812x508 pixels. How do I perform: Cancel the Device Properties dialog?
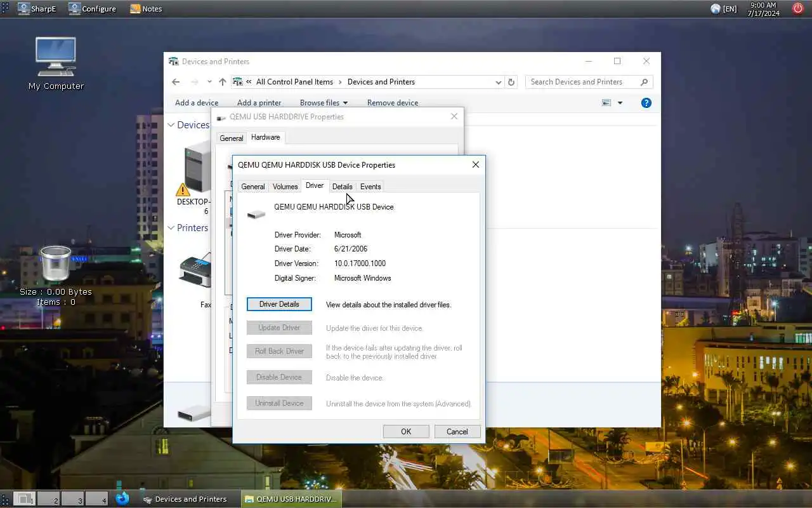(457, 432)
